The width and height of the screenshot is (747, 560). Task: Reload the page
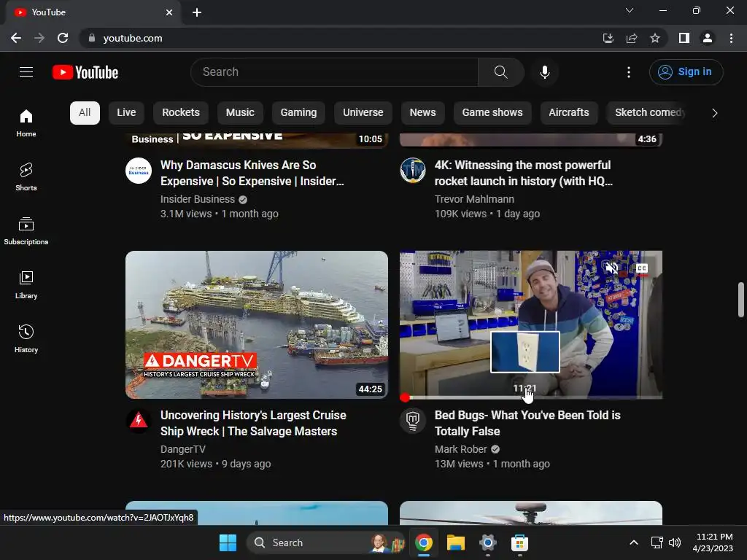(63, 38)
